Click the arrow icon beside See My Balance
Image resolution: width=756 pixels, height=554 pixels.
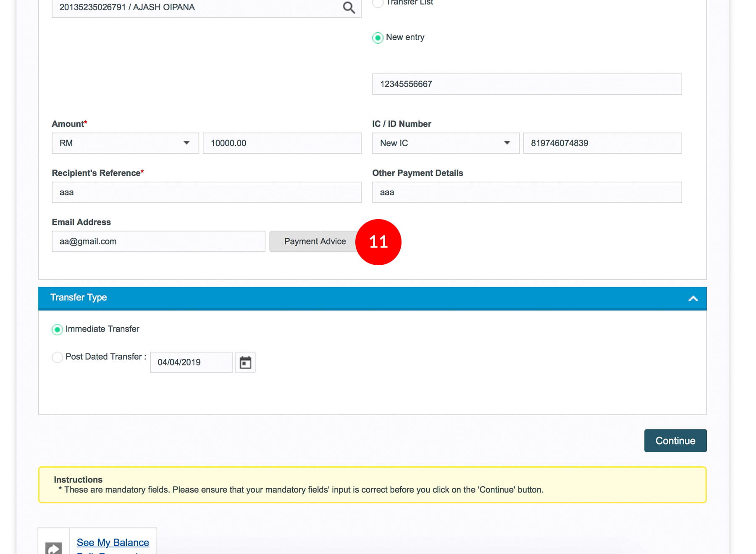(54, 547)
